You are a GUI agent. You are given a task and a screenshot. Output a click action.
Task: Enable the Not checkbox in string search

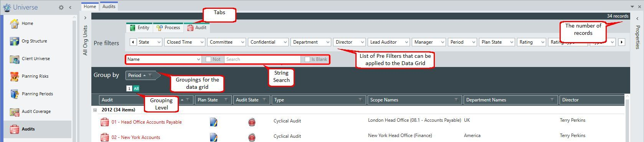click(208, 59)
